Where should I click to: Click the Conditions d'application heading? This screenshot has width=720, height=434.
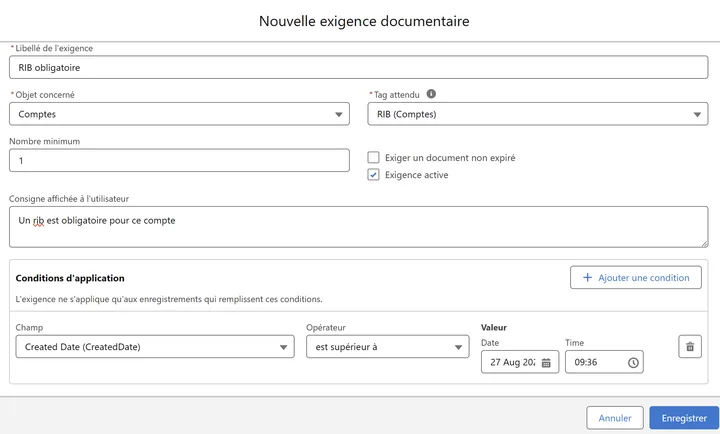pos(70,278)
